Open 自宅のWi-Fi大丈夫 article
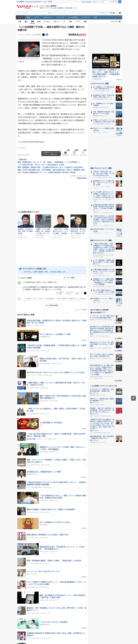Screen dimensions: 138x644 [56, 372]
